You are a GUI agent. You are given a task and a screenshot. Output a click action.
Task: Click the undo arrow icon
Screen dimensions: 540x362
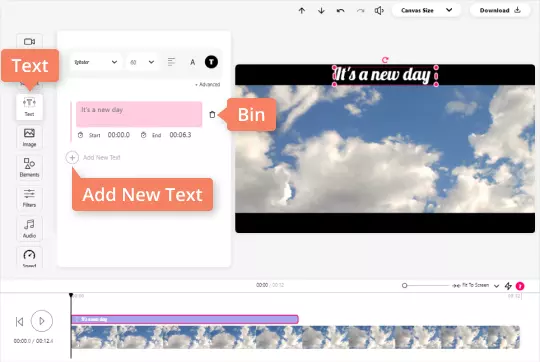coord(341,11)
